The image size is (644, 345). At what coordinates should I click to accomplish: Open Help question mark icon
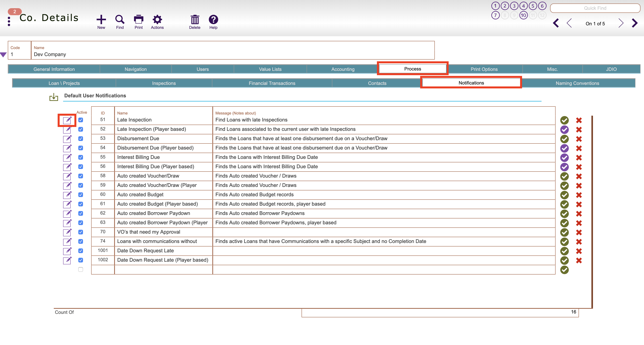(213, 19)
